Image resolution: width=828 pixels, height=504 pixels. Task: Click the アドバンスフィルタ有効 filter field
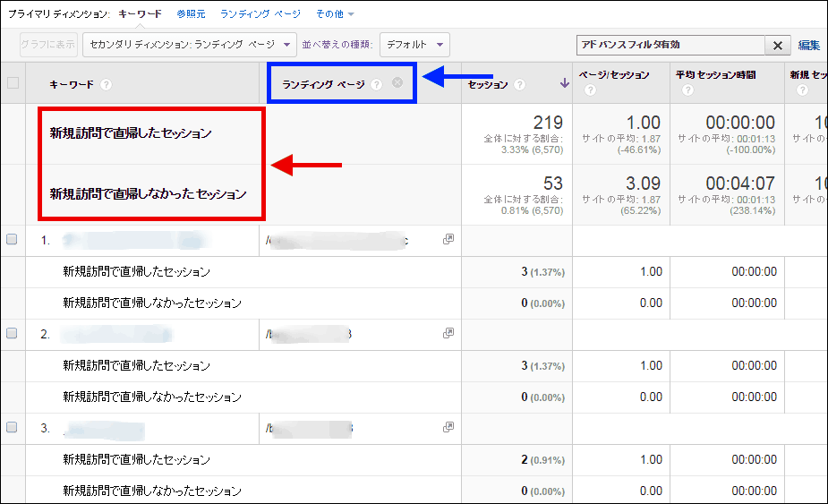(x=671, y=45)
